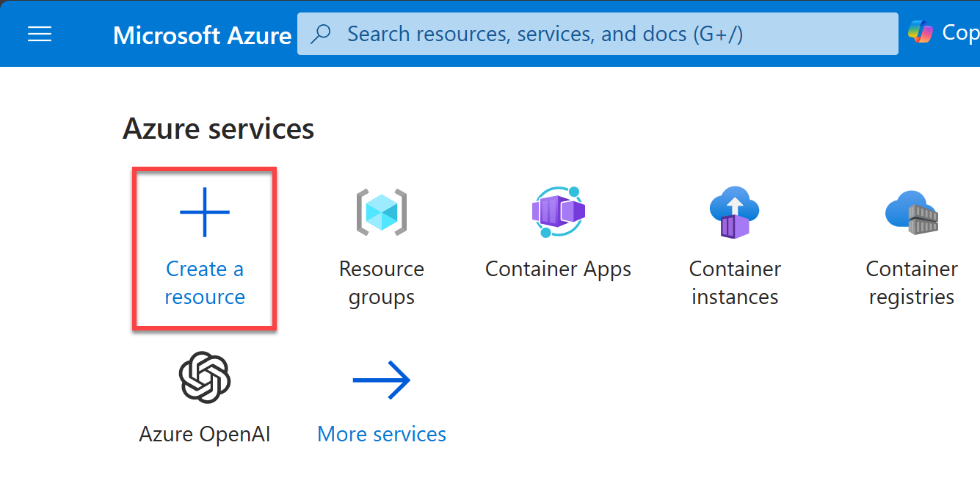Click the Microsoft Azure home title

pyautogui.click(x=202, y=35)
